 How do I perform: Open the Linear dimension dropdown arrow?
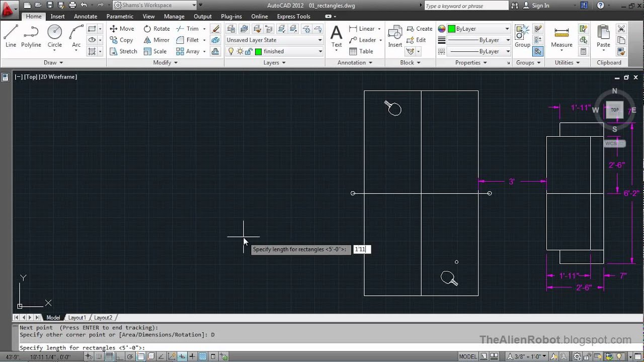379,29
